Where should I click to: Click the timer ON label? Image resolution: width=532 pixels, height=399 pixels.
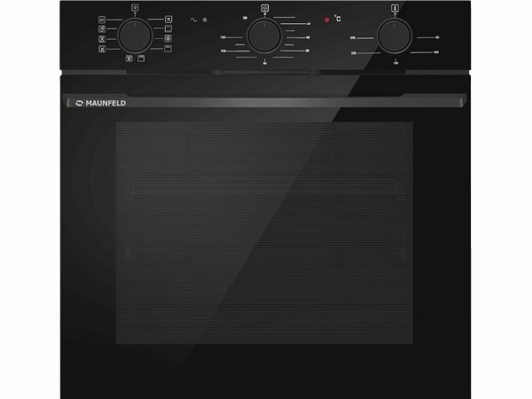245,18
